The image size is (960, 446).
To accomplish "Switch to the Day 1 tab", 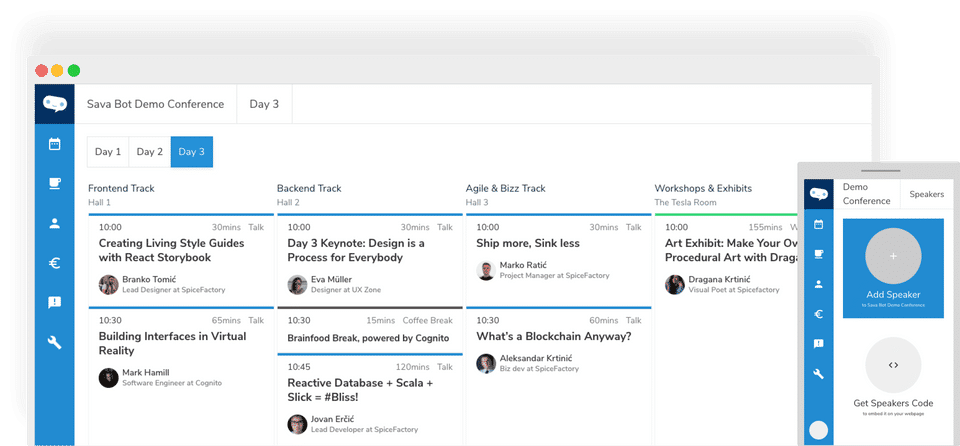I will pos(108,152).
